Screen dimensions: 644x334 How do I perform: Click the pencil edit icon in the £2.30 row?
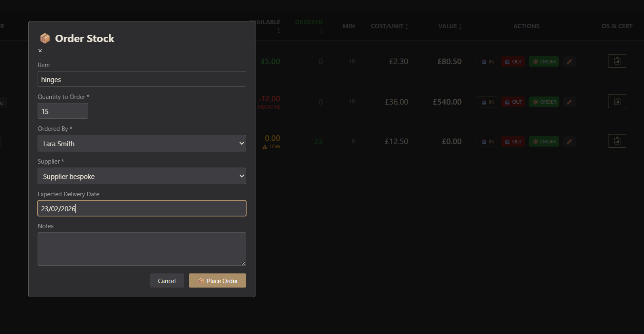tap(569, 62)
